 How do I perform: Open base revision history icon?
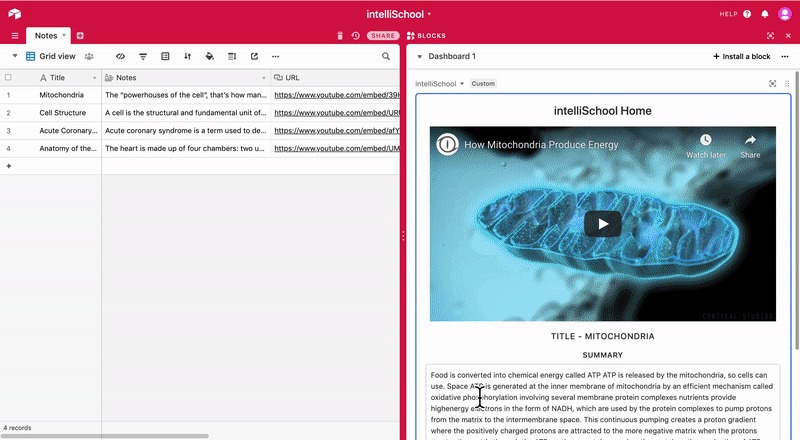[356, 36]
